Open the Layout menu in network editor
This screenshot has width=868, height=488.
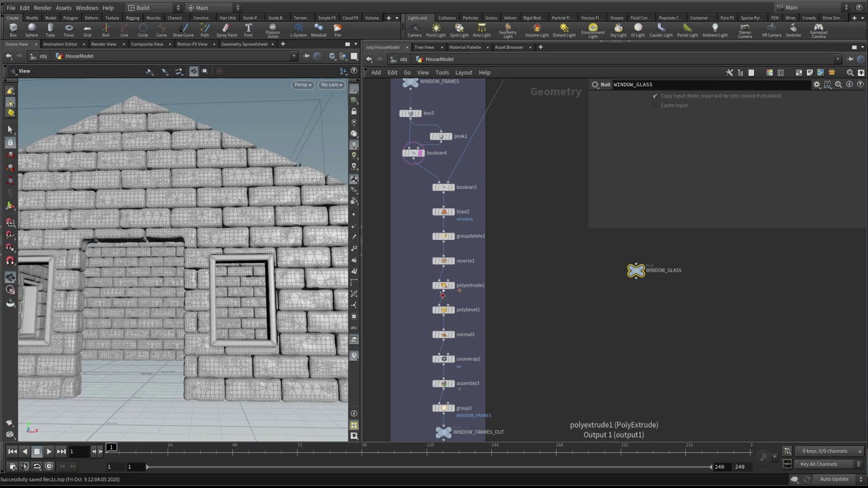tap(464, 73)
